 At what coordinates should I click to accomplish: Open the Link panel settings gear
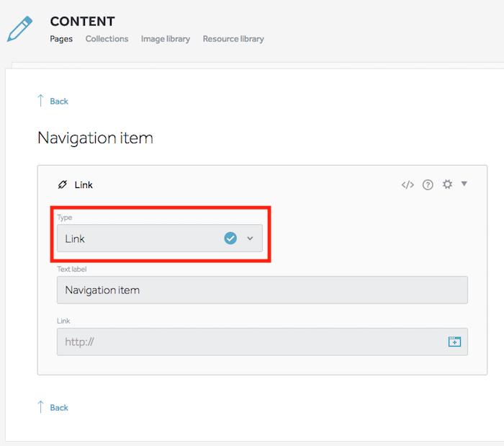pos(447,184)
